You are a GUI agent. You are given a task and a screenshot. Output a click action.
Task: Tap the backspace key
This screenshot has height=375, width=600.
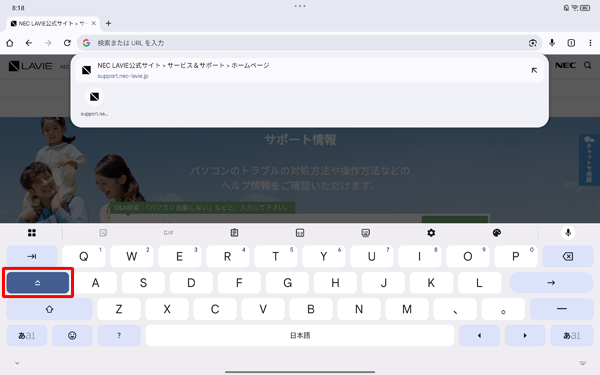(x=568, y=256)
